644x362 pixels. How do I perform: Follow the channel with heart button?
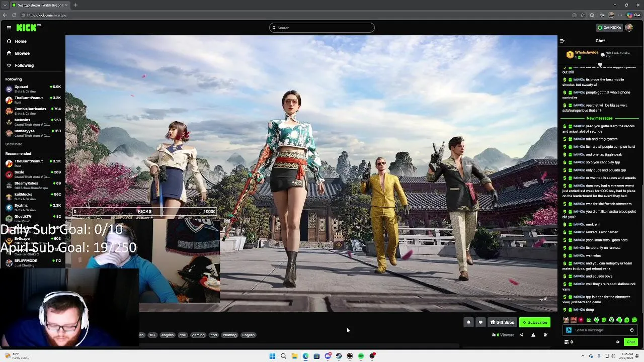[x=480, y=322]
